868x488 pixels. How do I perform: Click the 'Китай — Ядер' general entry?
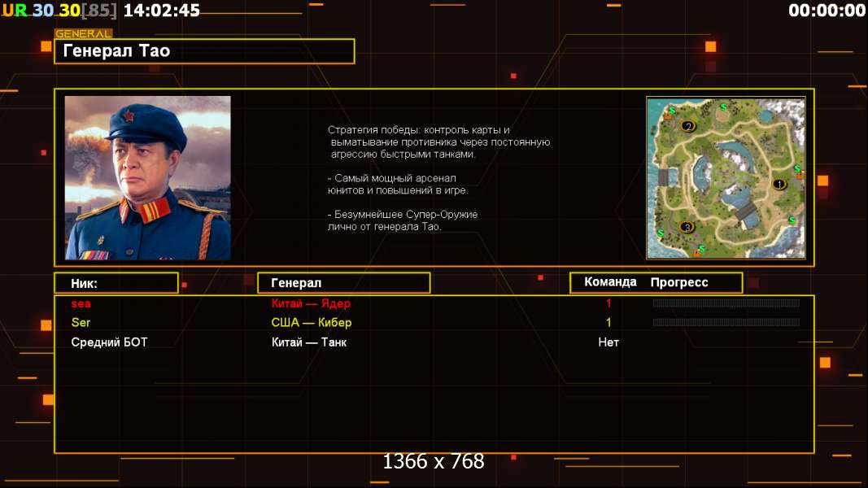pyautogui.click(x=311, y=303)
